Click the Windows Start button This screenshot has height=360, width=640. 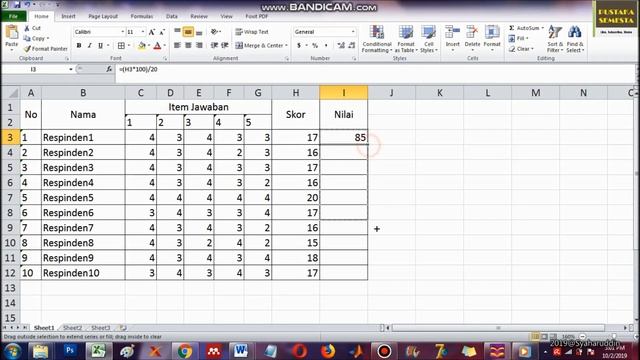[x=12, y=351]
